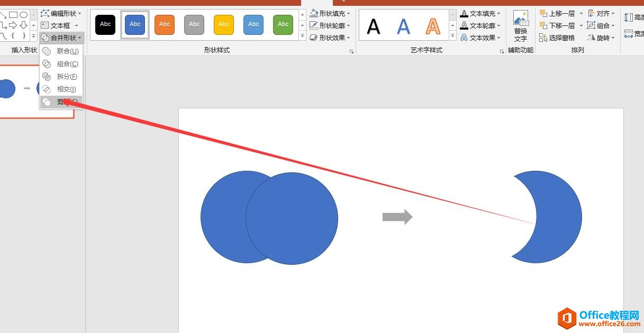Choose 组合(C) Combine from merge menu
Screen dimensions: 644x333
click(61, 64)
